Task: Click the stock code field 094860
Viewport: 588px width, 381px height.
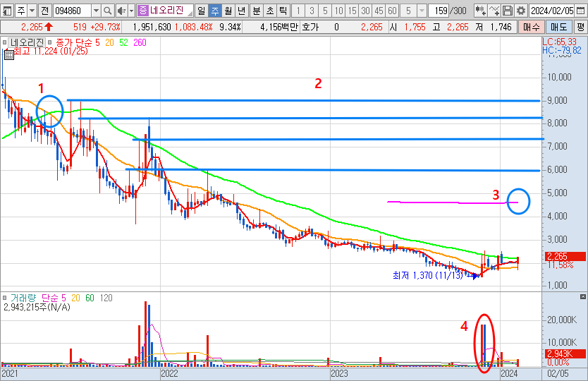Action: [x=72, y=11]
